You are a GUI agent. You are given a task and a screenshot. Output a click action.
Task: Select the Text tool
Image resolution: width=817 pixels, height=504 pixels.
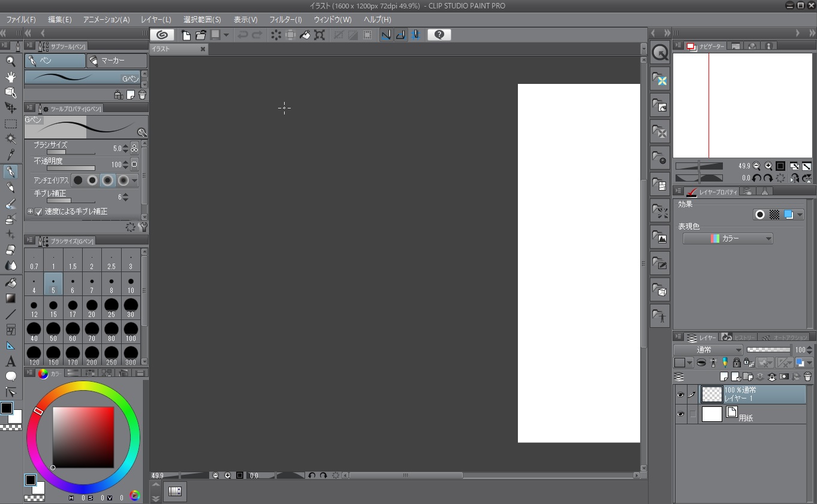click(10, 361)
